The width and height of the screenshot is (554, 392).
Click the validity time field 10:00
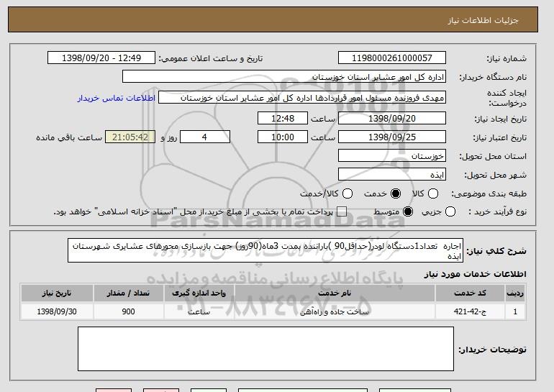(283, 137)
